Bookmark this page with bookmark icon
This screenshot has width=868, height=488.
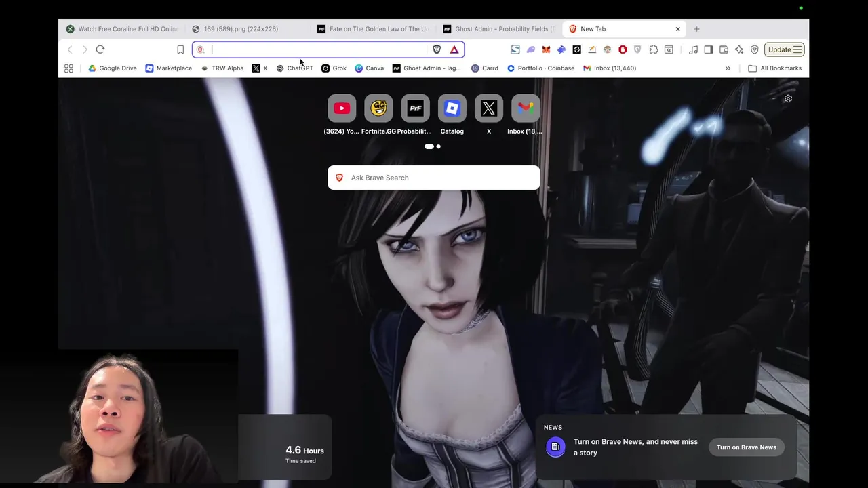tap(180, 49)
